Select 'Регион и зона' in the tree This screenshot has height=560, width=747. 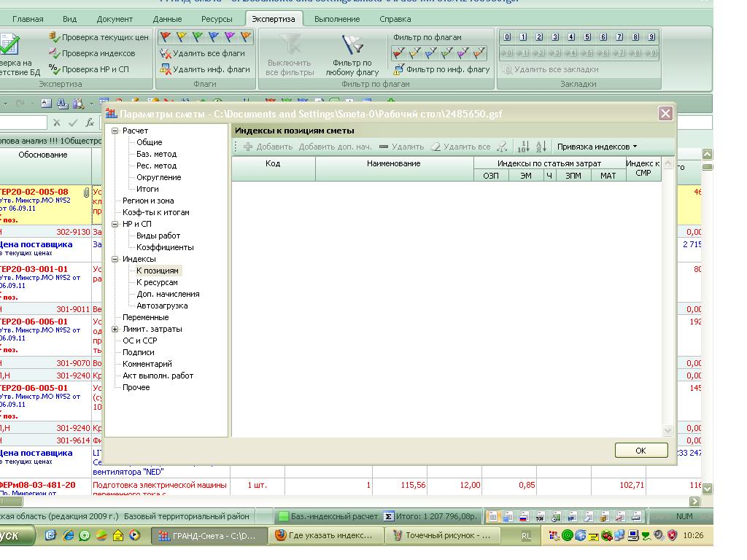tap(148, 201)
